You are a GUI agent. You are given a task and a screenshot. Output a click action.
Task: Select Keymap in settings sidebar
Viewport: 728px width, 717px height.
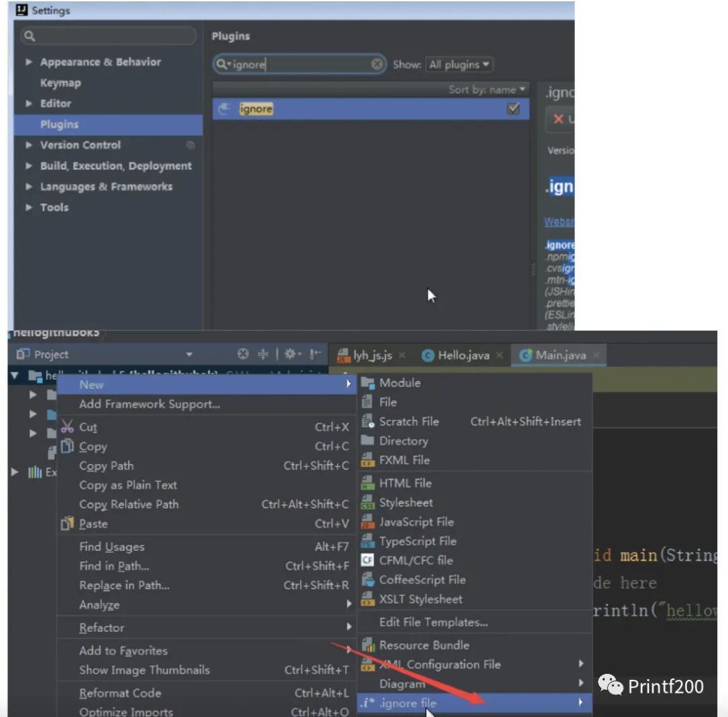point(61,83)
